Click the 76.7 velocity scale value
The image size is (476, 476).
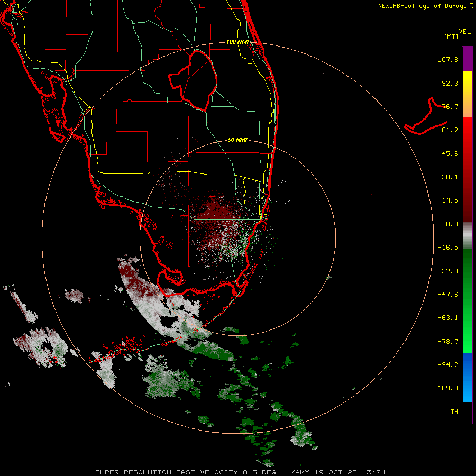pos(450,106)
